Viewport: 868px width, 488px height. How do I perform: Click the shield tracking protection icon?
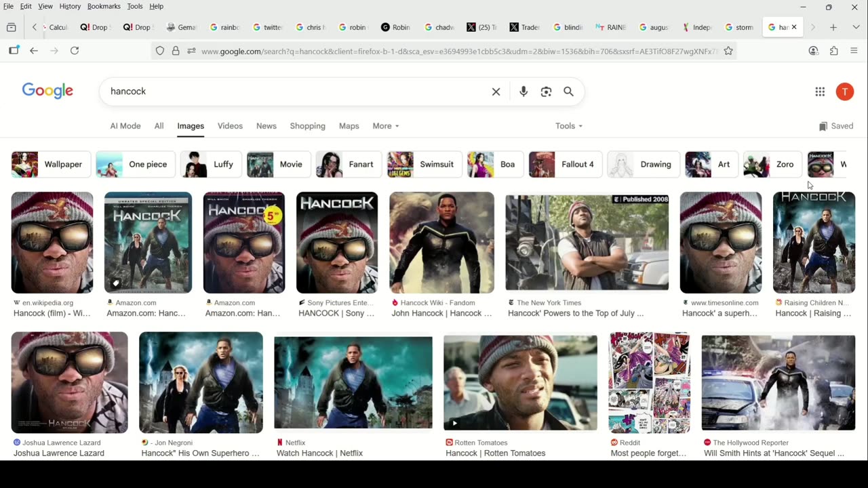click(160, 51)
